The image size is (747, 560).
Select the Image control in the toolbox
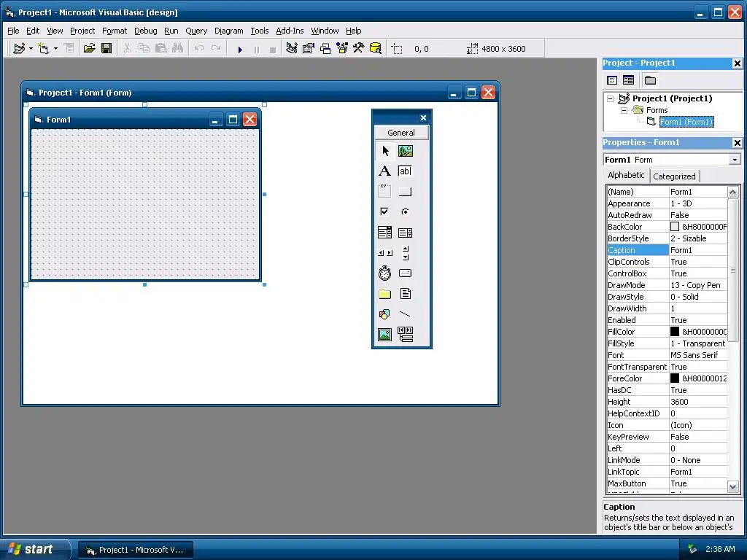point(385,334)
